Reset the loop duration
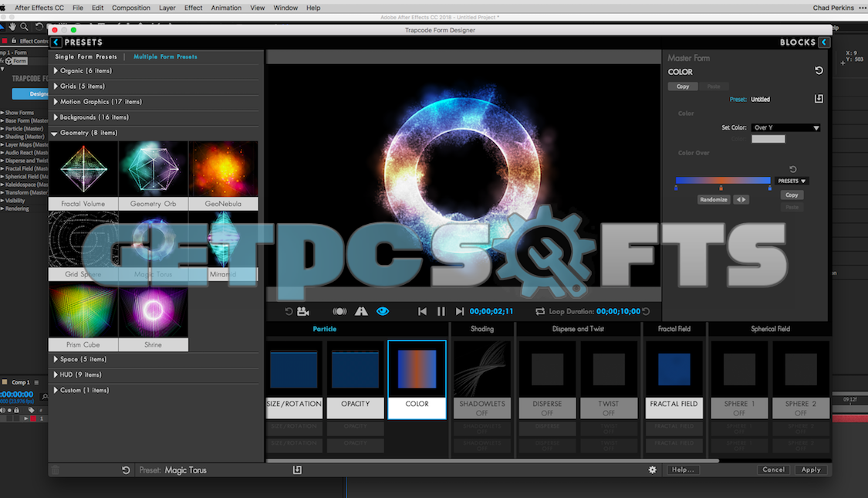 click(x=646, y=311)
